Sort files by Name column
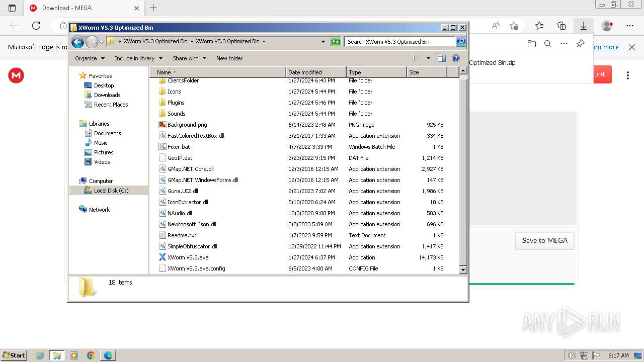This screenshot has width=644, height=362. (x=217, y=72)
